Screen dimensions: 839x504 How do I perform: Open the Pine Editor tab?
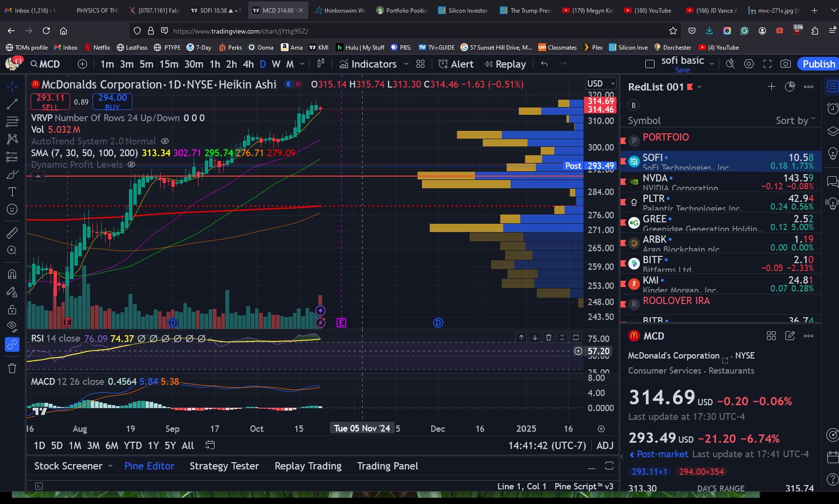pyautogui.click(x=149, y=466)
